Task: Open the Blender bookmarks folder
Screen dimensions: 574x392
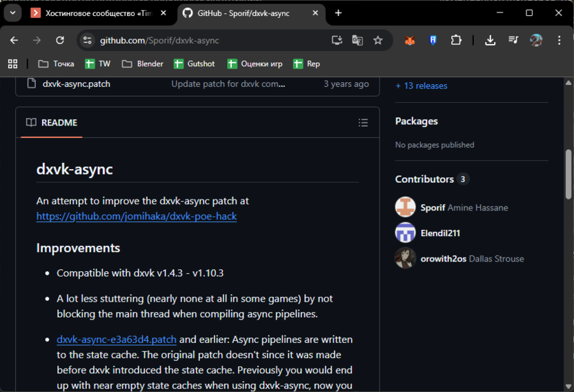Action: (142, 63)
